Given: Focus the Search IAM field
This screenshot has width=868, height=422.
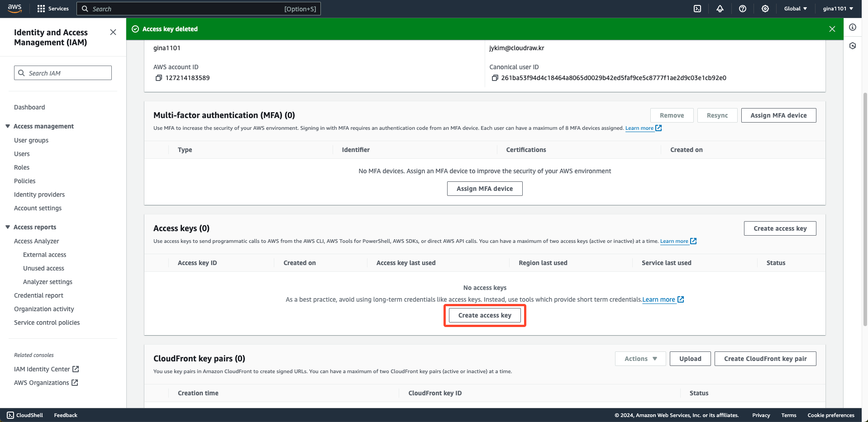Looking at the screenshot, I should point(63,73).
